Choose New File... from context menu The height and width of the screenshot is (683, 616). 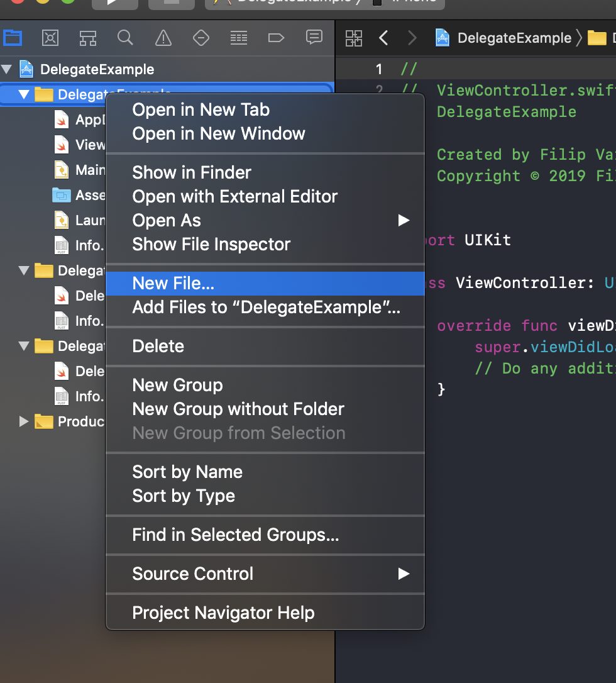click(x=265, y=284)
